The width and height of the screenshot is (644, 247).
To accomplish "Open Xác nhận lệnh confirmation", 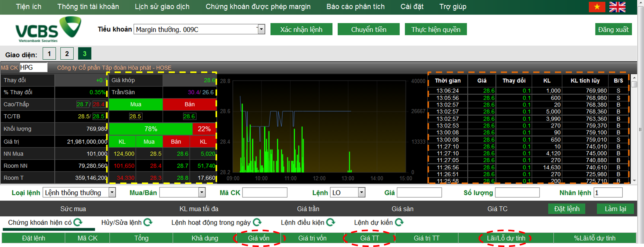I will coord(301,29).
